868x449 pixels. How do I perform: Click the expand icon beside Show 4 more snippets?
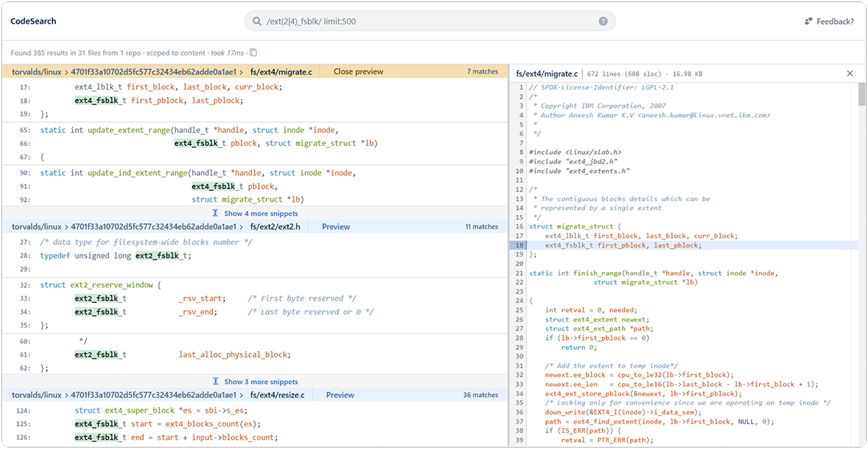click(216, 213)
